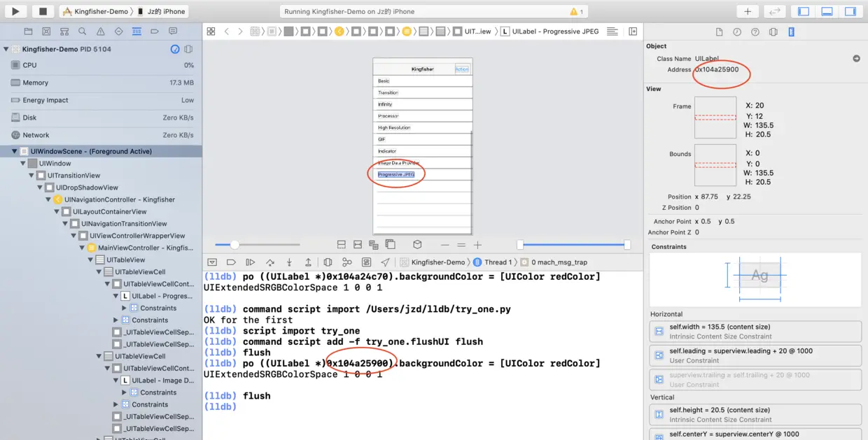Click the code review arrows button
The height and width of the screenshot is (440, 868).
(773, 11)
